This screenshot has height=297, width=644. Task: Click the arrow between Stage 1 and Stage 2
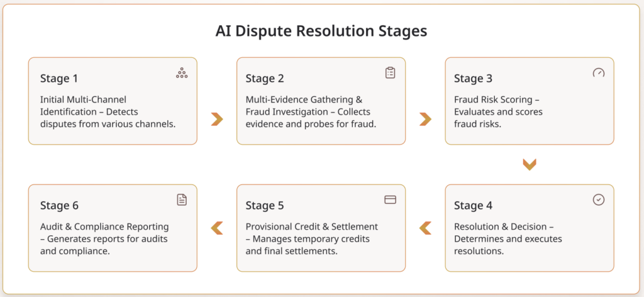[217, 119]
